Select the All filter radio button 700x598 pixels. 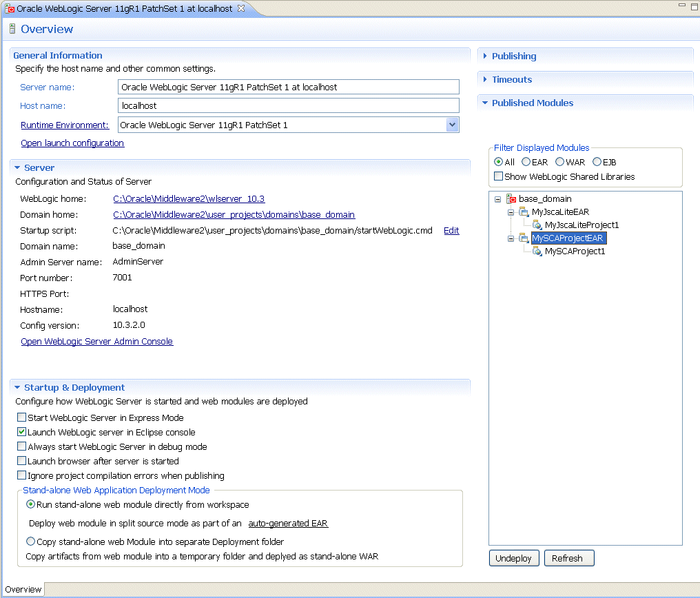(x=498, y=162)
